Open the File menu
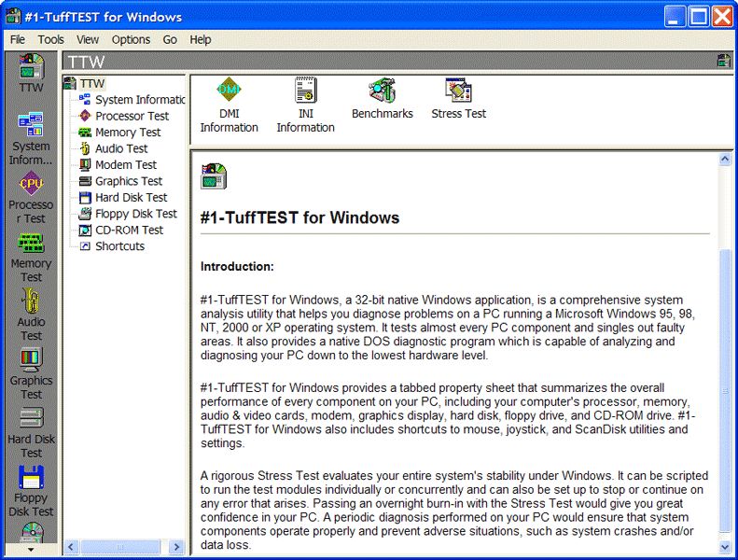738x560 pixels. 18,39
